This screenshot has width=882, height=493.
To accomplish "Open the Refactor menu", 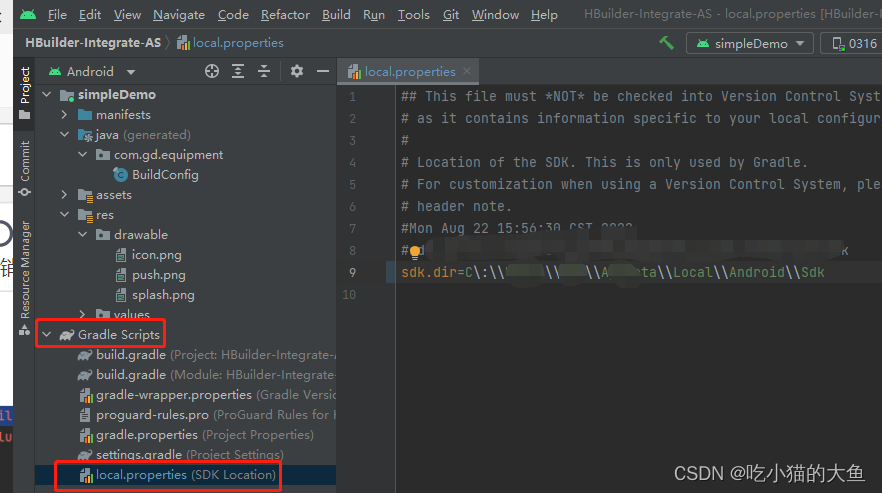I will tap(285, 15).
